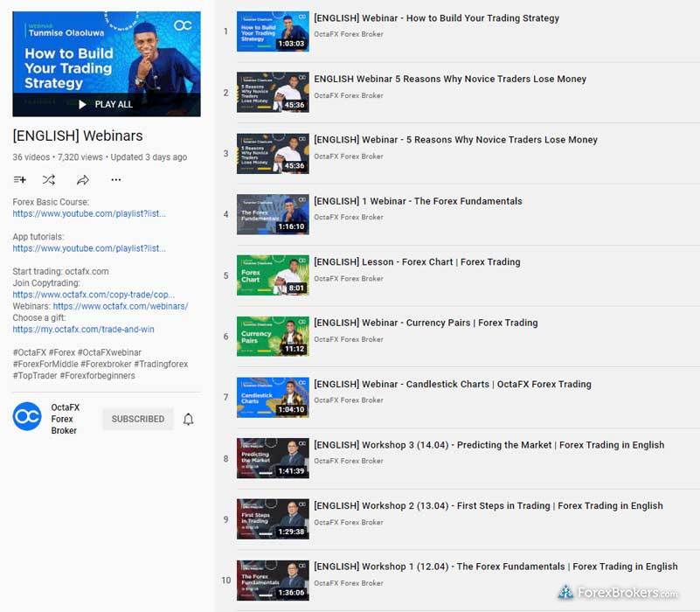Click the #OctaFX hashtag
Viewport: 700px width, 612px height.
coord(30,352)
